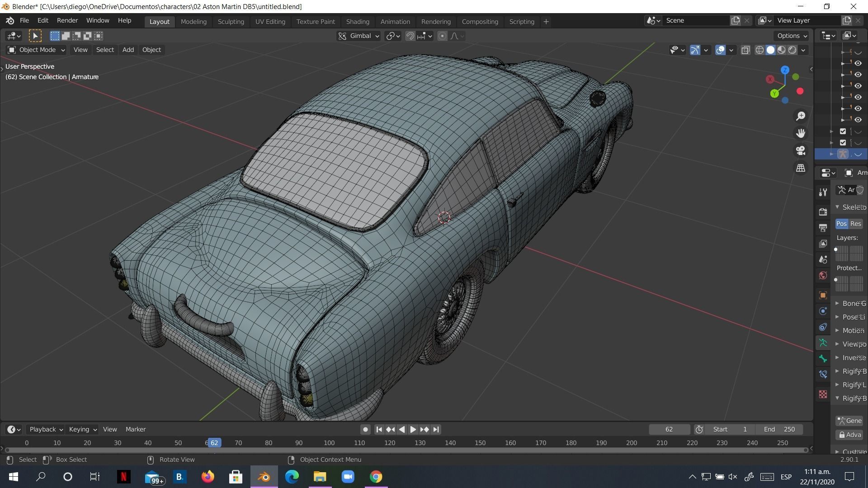Switch to the Shading workspace tab
The image size is (868, 488).
click(358, 22)
